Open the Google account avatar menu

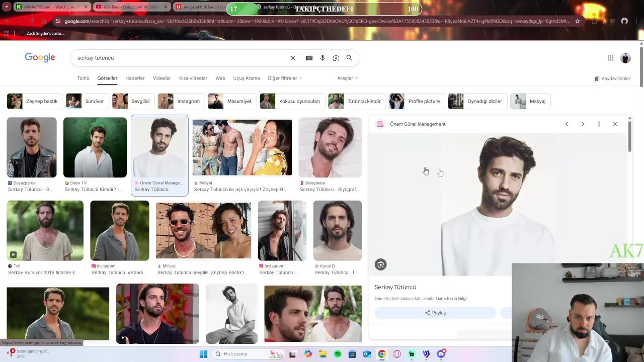pyautogui.click(x=625, y=58)
